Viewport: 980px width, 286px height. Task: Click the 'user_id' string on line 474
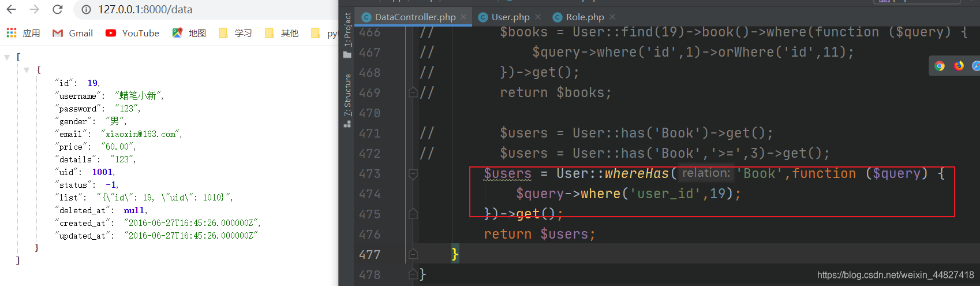665,194
